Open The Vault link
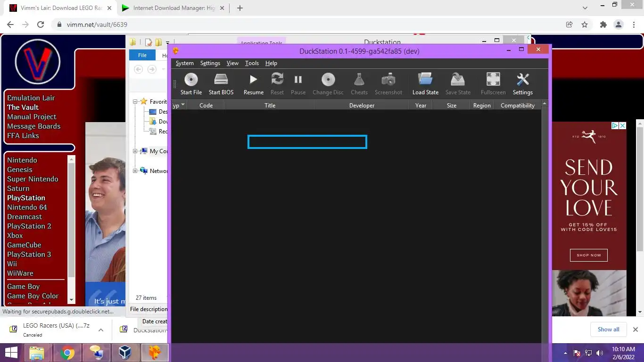 tap(23, 107)
